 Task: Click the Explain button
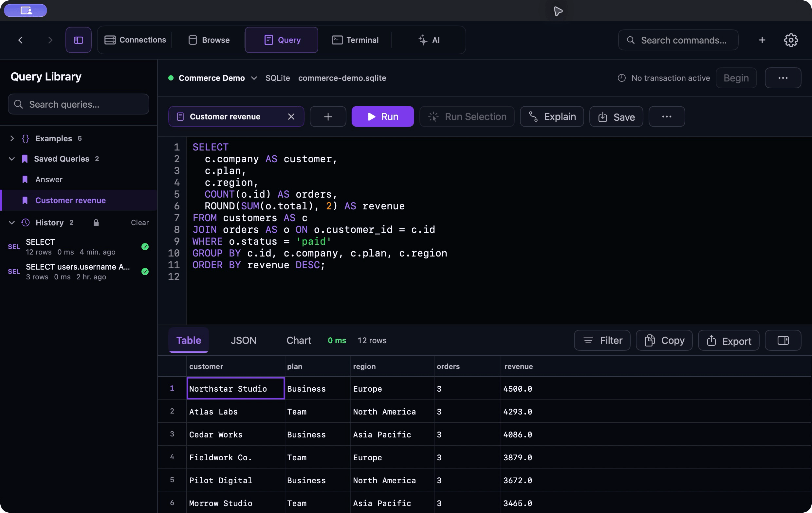tap(552, 116)
